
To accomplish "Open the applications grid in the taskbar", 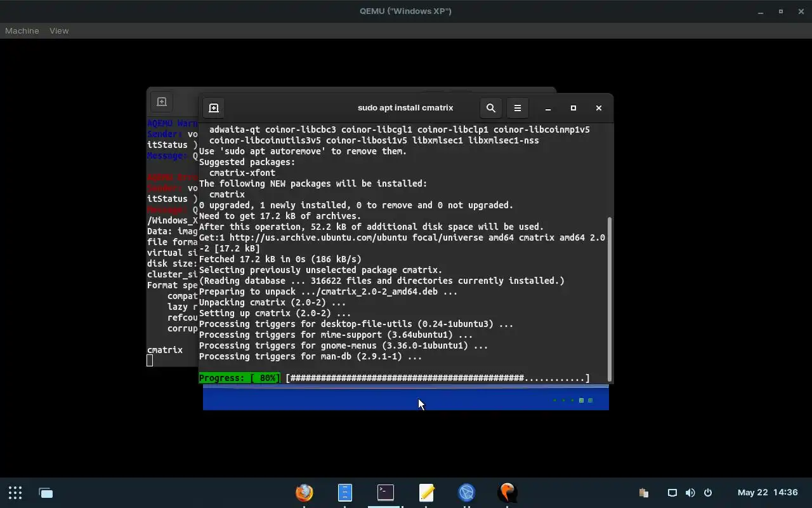I will coord(15,493).
